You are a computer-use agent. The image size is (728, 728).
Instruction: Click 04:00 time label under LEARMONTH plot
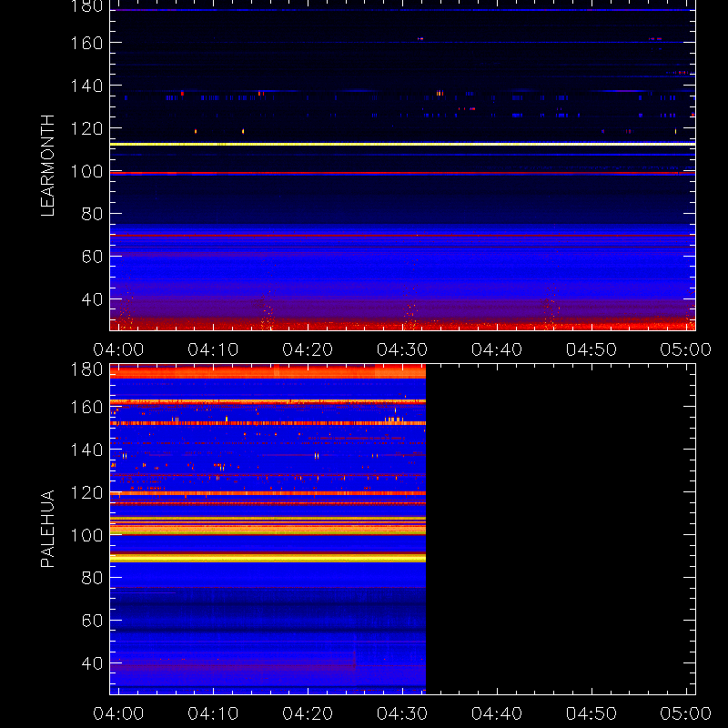click(118, 349)
